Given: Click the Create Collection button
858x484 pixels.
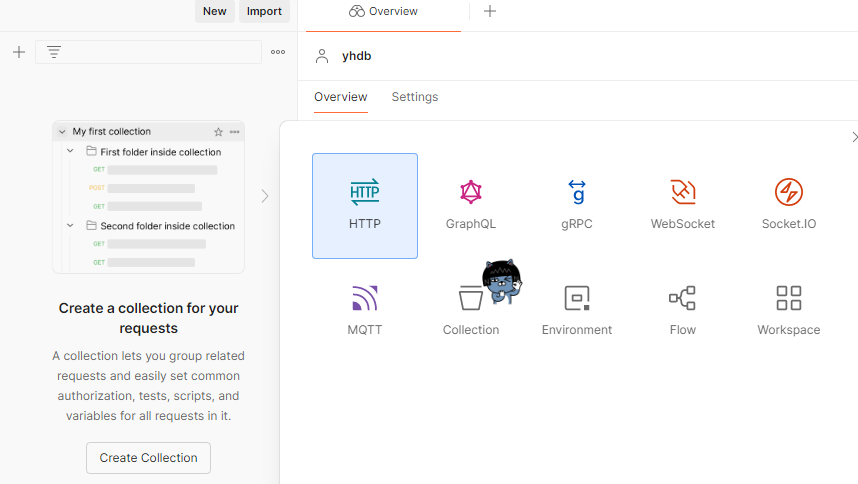Looking at the screenshot, I should [x=148, y=458].
